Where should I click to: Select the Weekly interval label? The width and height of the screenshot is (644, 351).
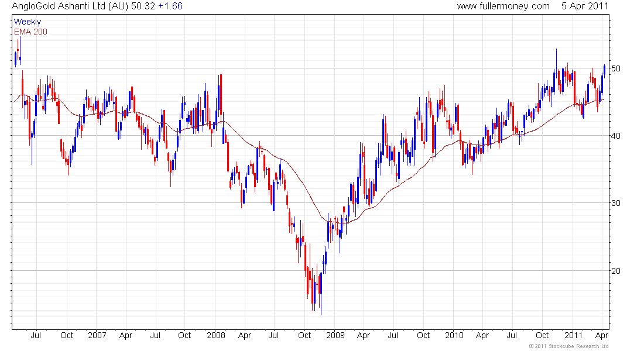pos(28,22)
